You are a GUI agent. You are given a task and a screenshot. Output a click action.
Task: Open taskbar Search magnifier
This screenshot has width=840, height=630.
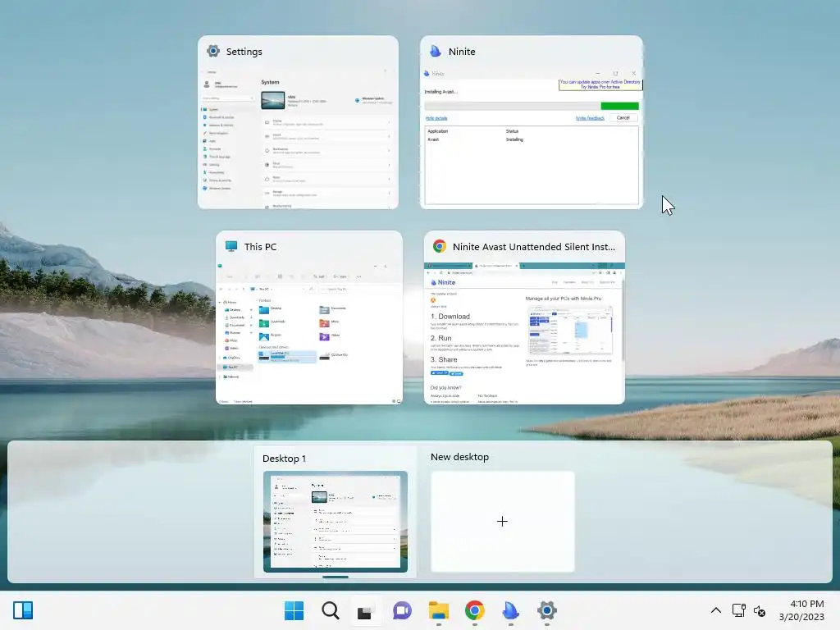tap(330, 610)
